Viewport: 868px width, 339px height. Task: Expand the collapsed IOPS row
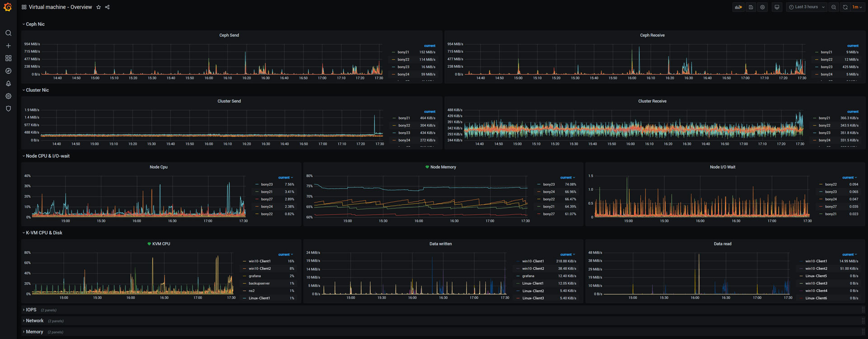click(31, 310)
